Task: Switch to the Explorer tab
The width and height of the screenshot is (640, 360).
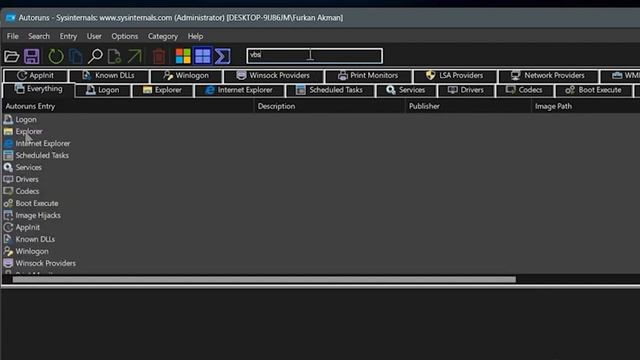Action: (162, 90)
